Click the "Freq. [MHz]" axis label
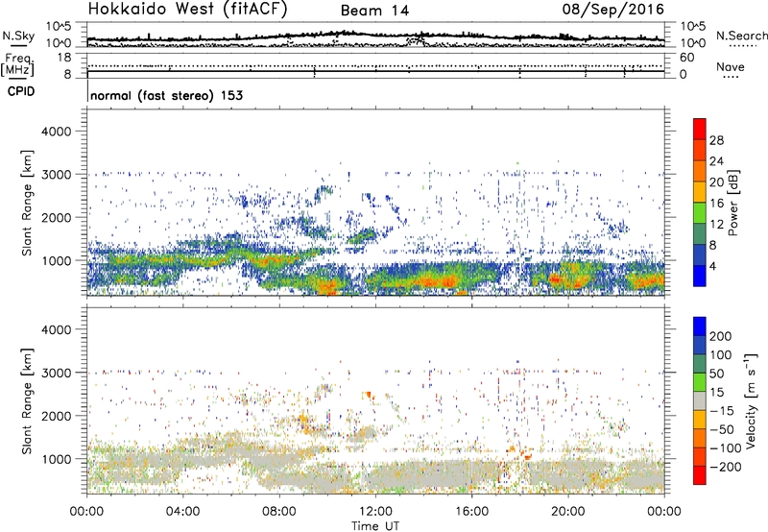This screenshot has height=532, width=768. 17,65
